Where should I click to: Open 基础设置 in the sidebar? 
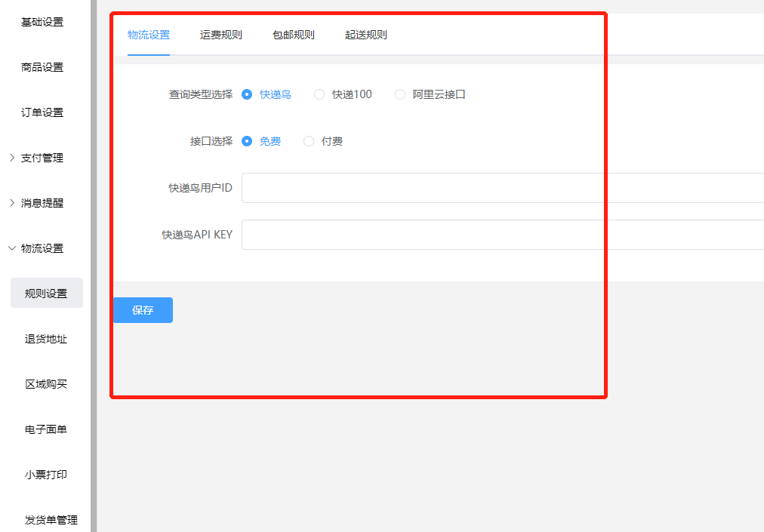(42, 22)
